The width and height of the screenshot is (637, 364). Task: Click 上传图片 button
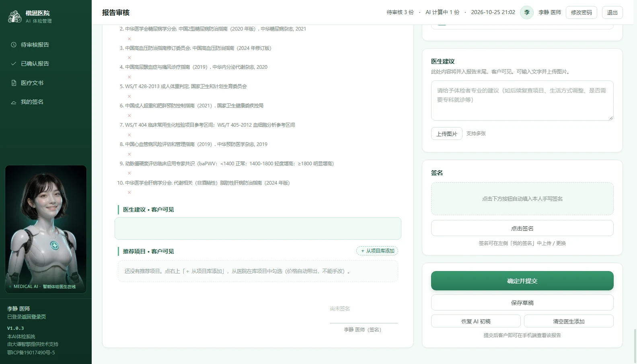click(x=447, y=134)
